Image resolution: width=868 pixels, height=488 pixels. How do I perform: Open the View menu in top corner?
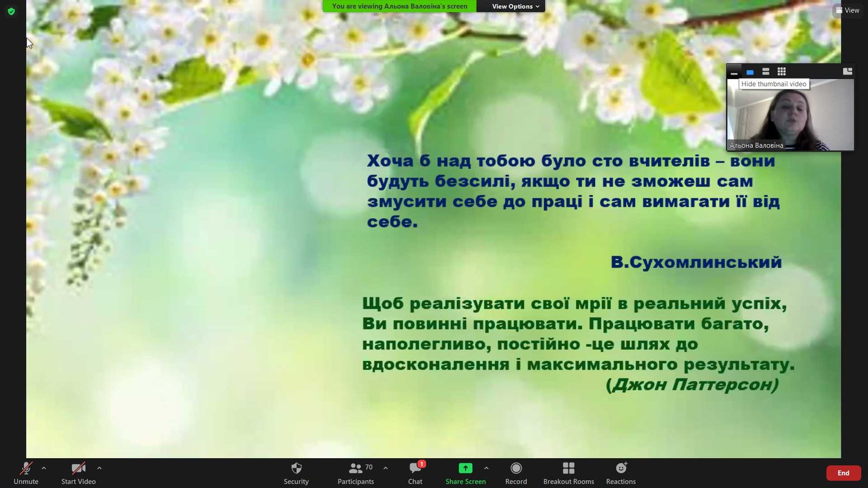click(x=847, y=10)
